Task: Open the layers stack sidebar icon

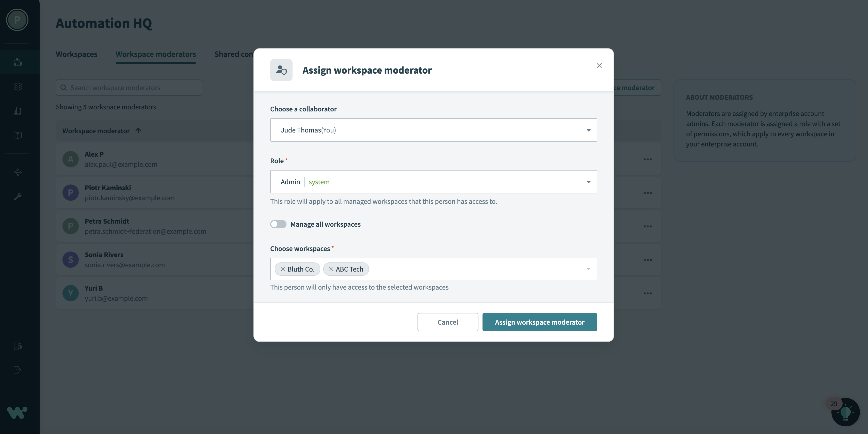Action: [17, 87]
